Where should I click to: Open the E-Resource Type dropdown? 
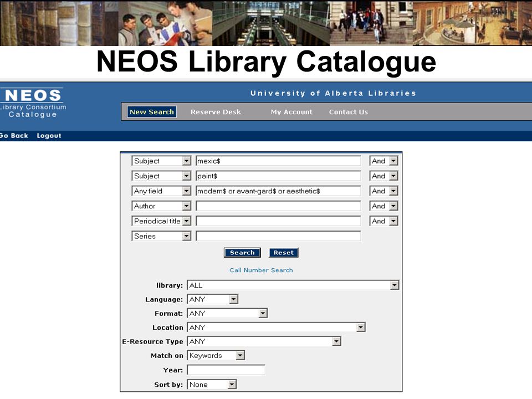pos(264,341)
